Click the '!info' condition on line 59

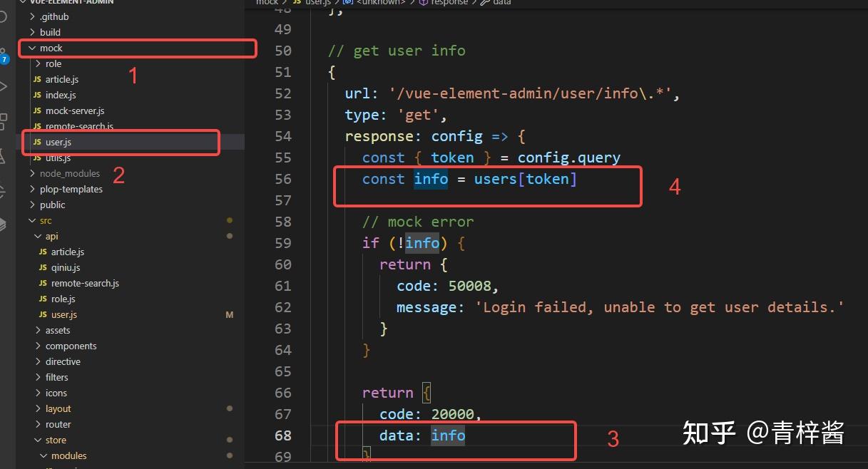[418, 243]
